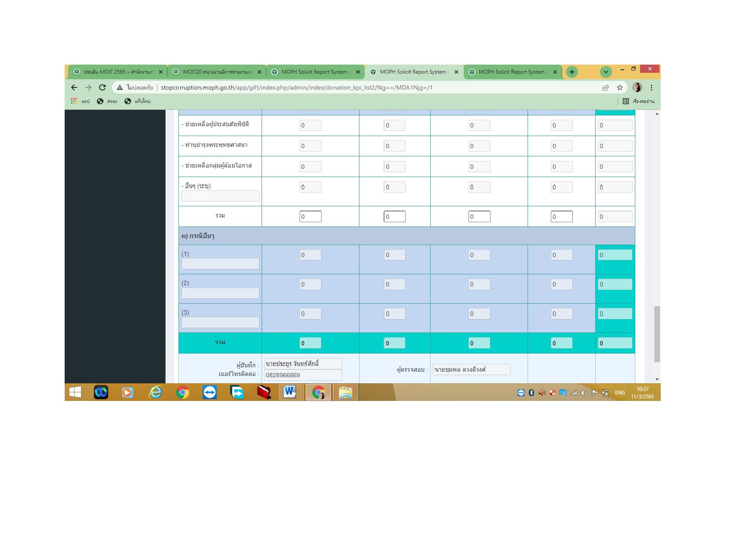Open Webex app from taskbar
This screenshot has width=756, height=534.
(x=101, y=392)
